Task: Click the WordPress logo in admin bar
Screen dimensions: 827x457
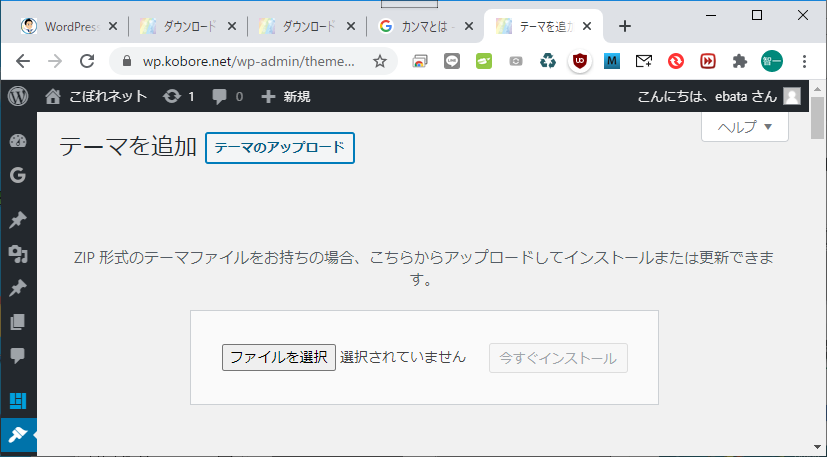Action: coord(18,97)
